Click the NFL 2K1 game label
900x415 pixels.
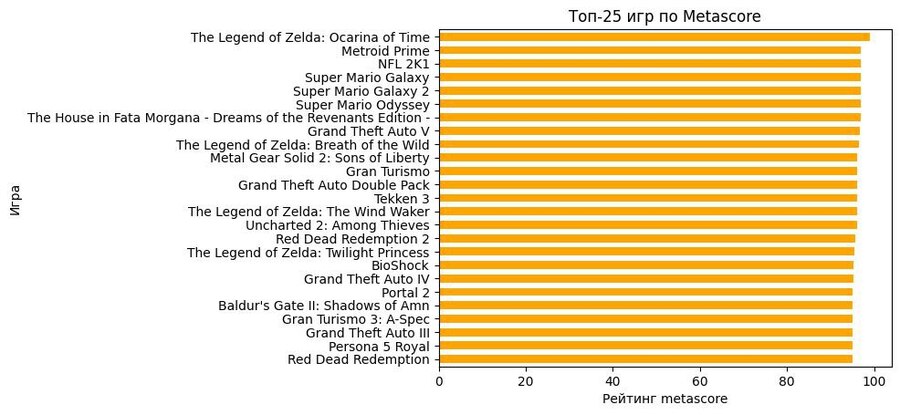[403, 64]
